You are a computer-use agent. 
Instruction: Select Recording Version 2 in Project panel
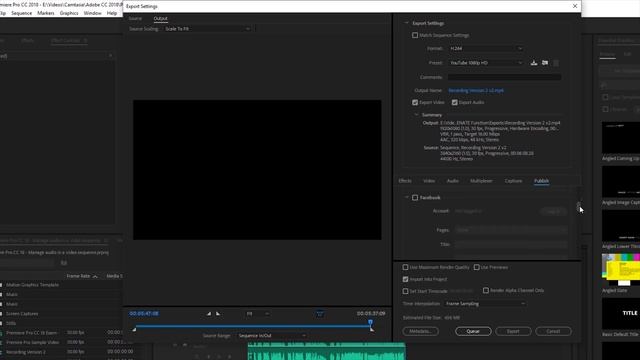[26, 352]
